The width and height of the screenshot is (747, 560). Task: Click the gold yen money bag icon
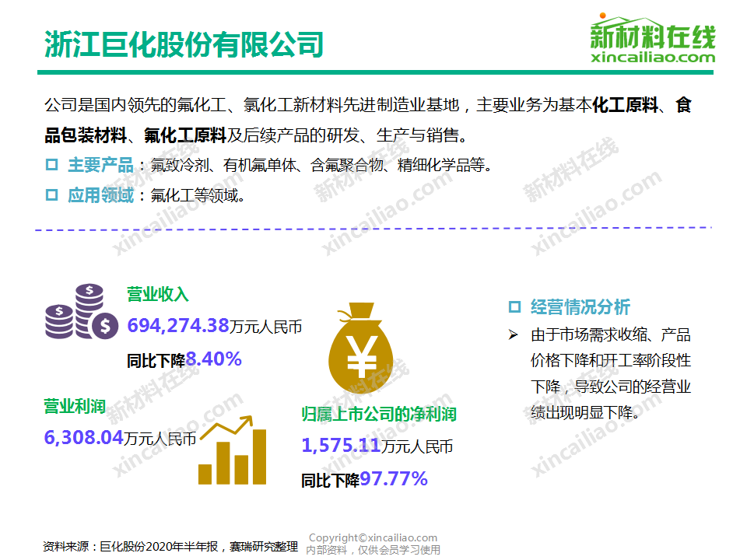click(360, 347)
